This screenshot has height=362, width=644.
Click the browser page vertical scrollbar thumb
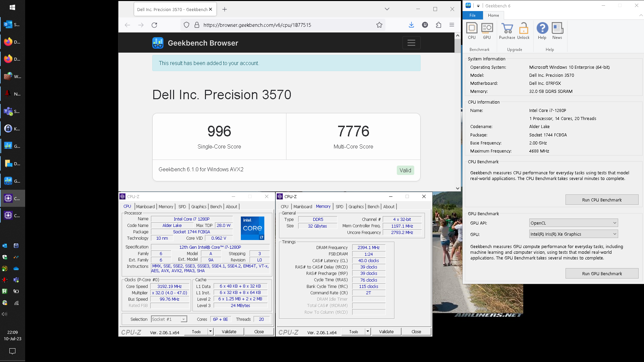(458, 45)
